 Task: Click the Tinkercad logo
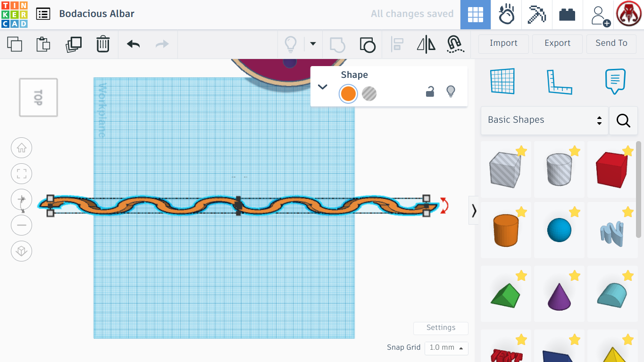coord(15,14)
